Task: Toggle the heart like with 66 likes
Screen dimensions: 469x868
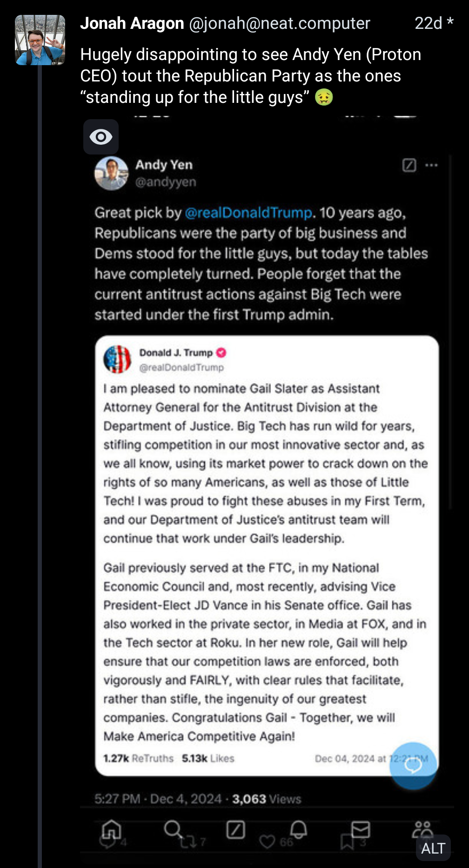Action: pos(268,842)
